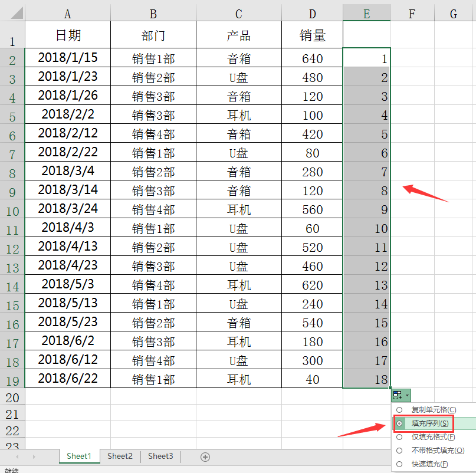Select column G header
Image resolution: width=476 pixels, height=473 pixels.
pos(454,14)
